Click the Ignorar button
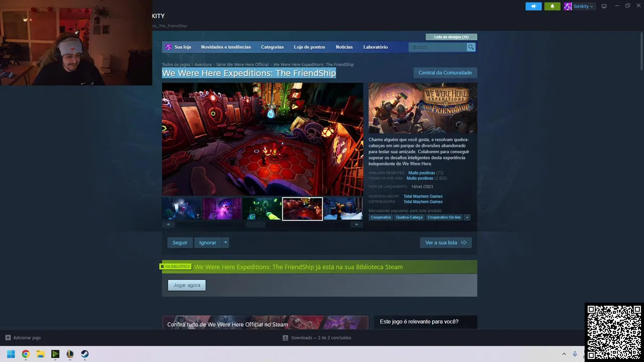Viewport: 644px width, 362px height. tap(208, 242)
